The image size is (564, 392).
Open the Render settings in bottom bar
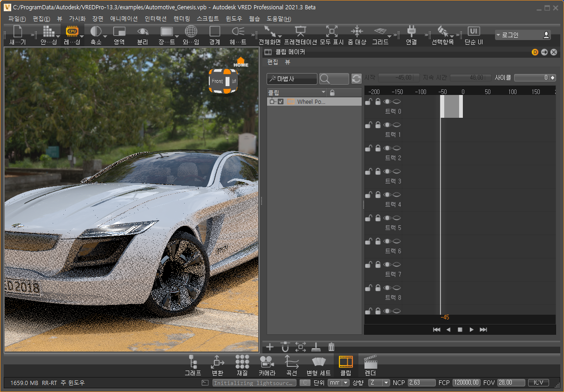click(370, 362)
